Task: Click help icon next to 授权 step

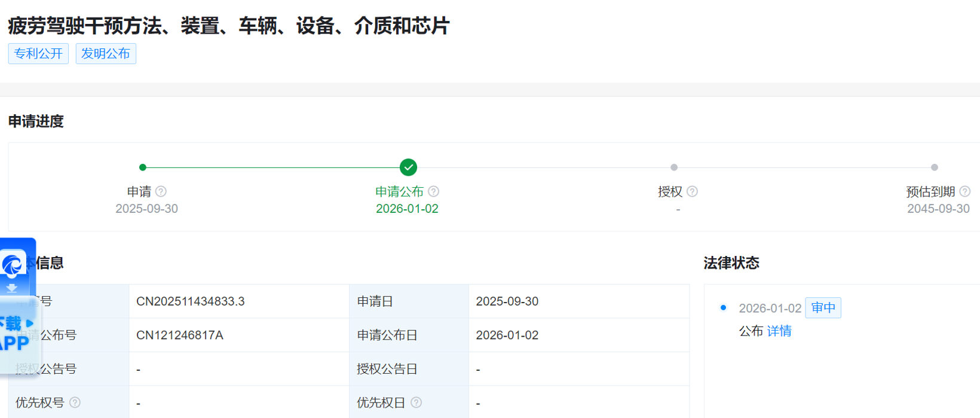Action: point(692,191)
